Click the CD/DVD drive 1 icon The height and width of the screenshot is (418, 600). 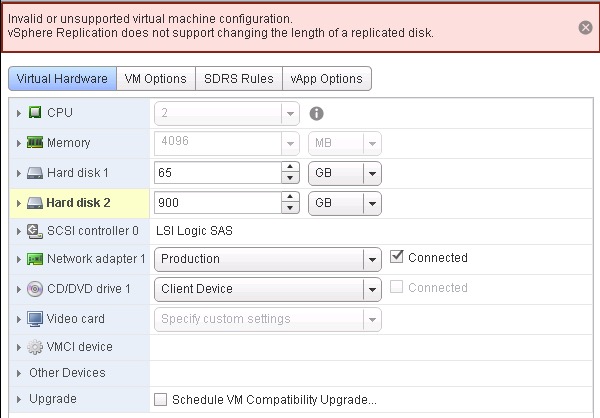click(x=35, y=289)
